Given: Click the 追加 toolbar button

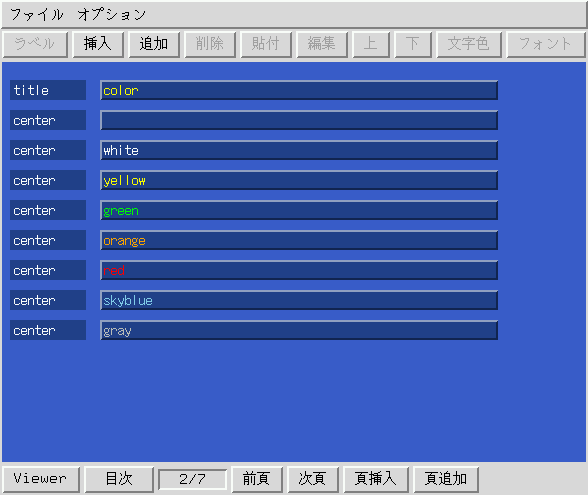Looking at the screenshot, I should pos(154,44).
